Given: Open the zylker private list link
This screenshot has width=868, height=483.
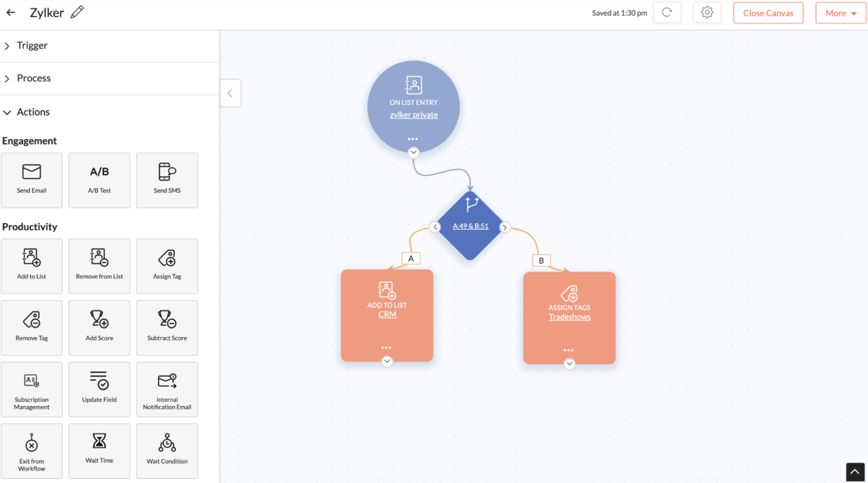Looking at the screenshot, I should [414, 115].
